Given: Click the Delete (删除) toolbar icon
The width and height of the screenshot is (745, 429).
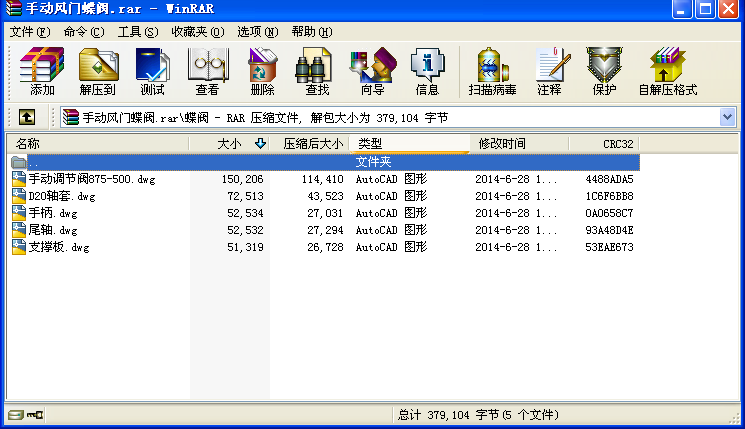Looking at the screenshot, I should click(x=262, y=70).
